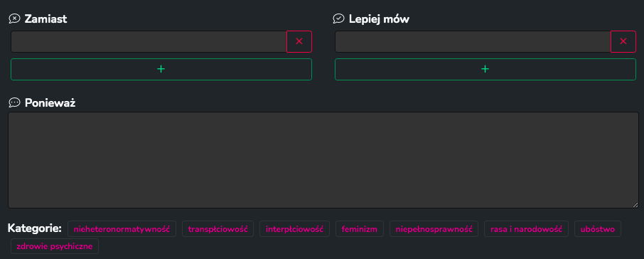Click the Kategorie label
The width and height of the screenshot is (644, 259).
tap(35, 228)
